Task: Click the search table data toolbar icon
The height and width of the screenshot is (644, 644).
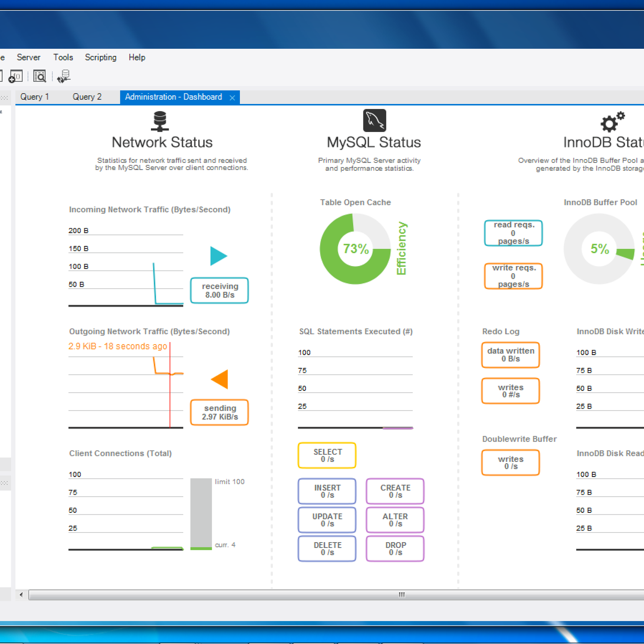Action: pos(39,76)
